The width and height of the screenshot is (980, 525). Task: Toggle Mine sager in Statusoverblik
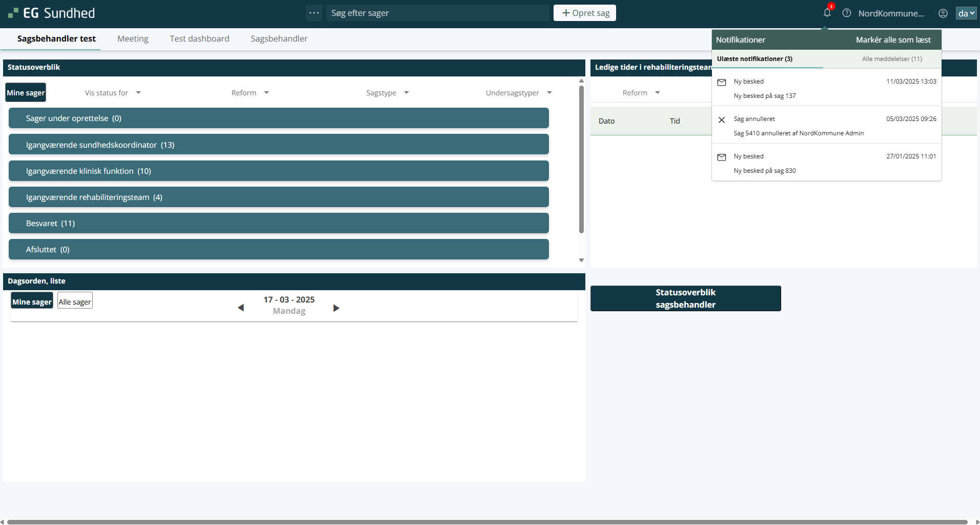26,93
